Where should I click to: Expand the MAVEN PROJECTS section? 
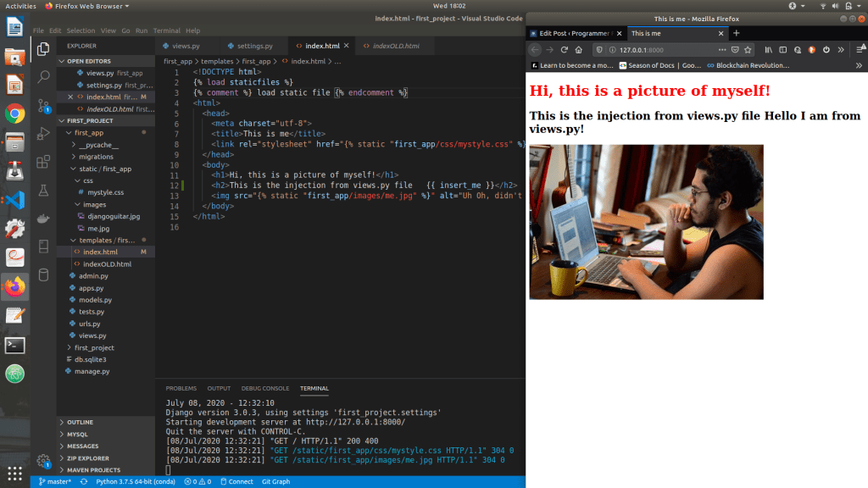(x=93, y=469)
